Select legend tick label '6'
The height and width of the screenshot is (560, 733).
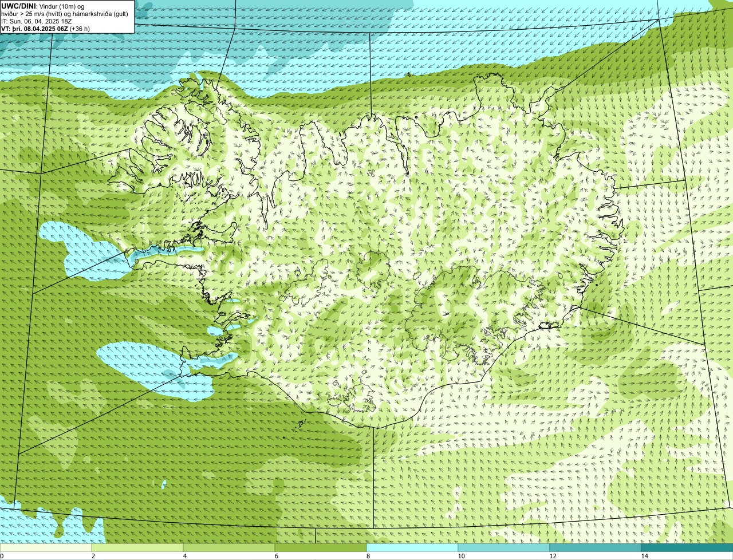(276, 556)
